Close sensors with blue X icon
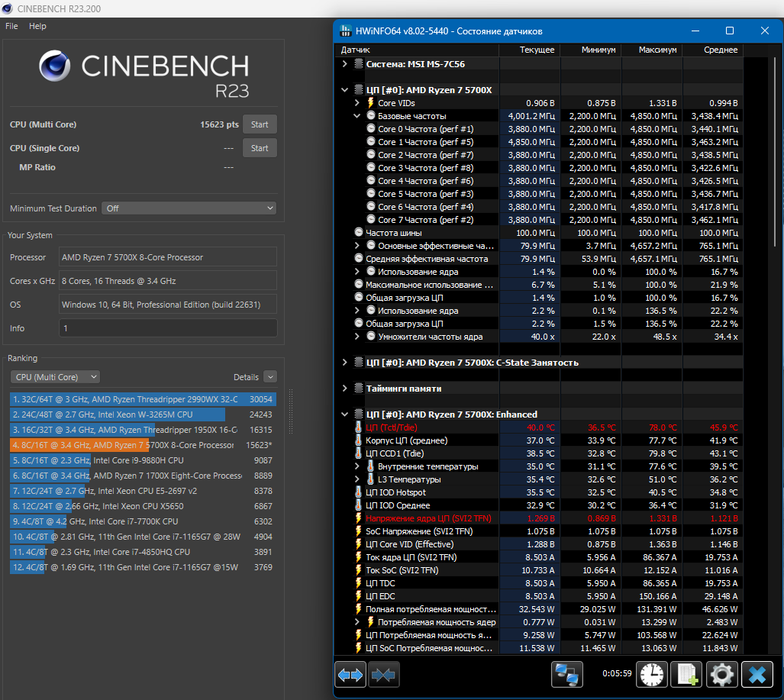784x700 pixels. pyautogui.click(x=757, y=675)
